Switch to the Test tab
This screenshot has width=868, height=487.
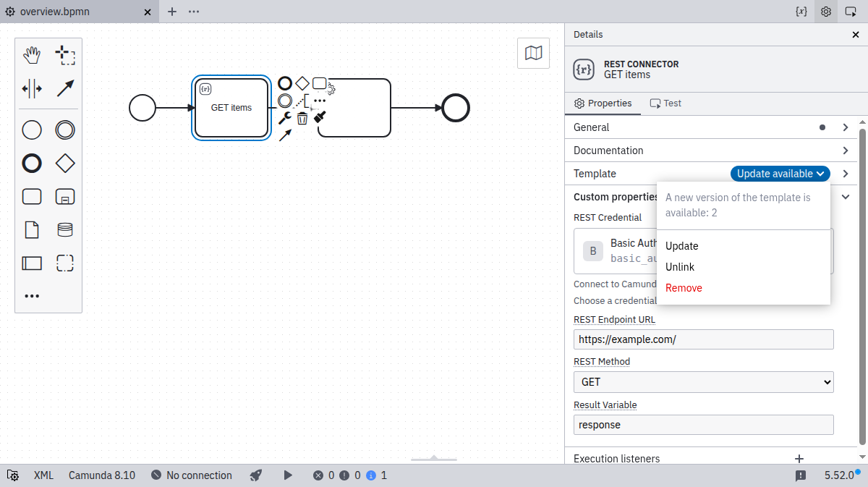tap(665, 103)
